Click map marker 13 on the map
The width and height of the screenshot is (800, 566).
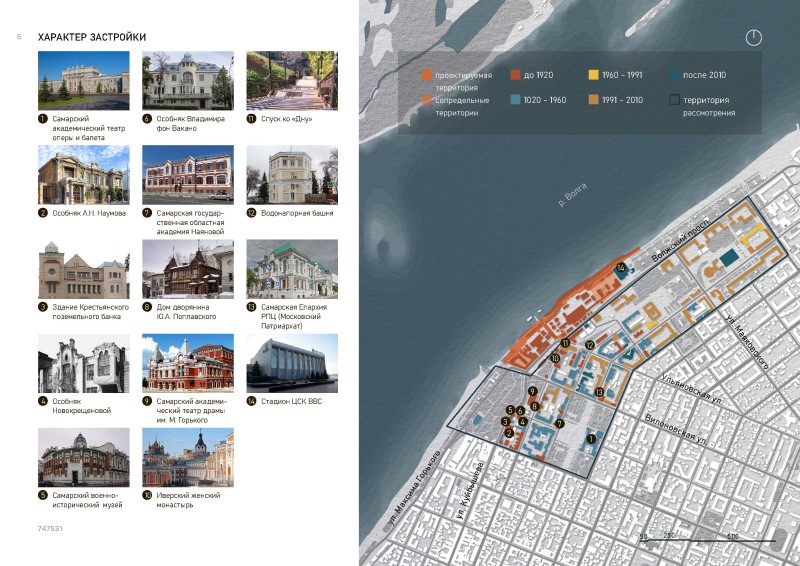(598, 393)
